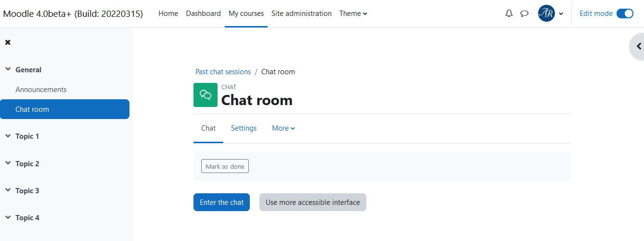This screenshot has width=644, height=241.
Task: Open the Theme dropdown menu
Action: click(x=353, y=13)
